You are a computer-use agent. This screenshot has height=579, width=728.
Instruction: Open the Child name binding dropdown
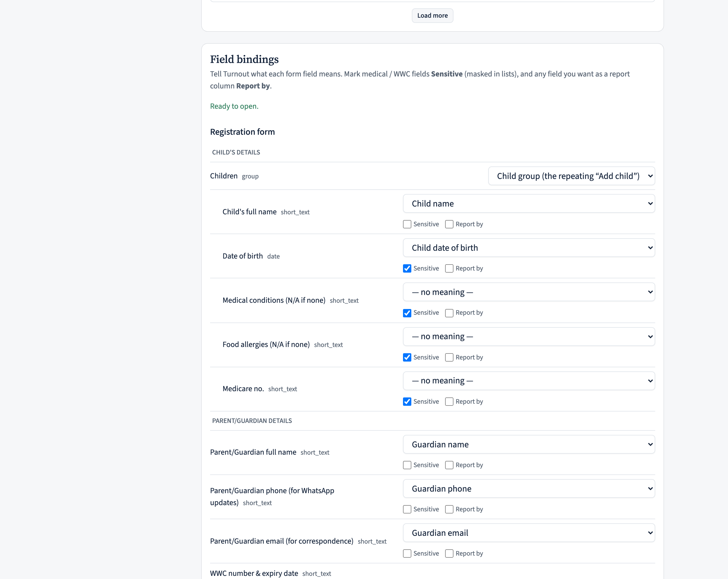[529, 203]
